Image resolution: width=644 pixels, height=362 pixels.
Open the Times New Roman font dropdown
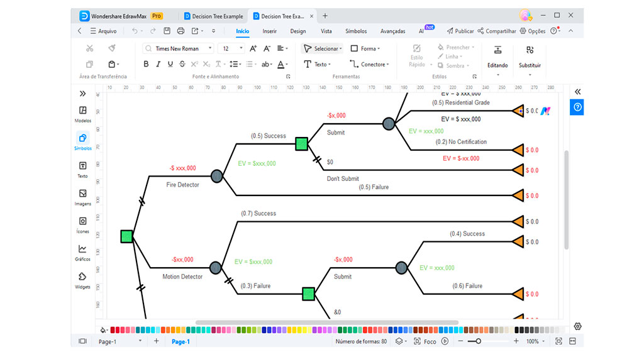[210, 48]
